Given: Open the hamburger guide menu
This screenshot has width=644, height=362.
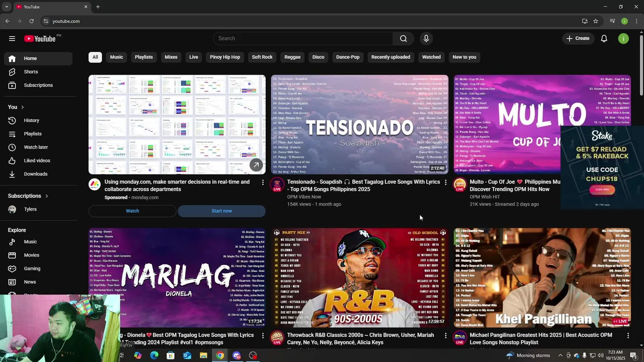Looking at the screenshot, I should tap(12, 39).
